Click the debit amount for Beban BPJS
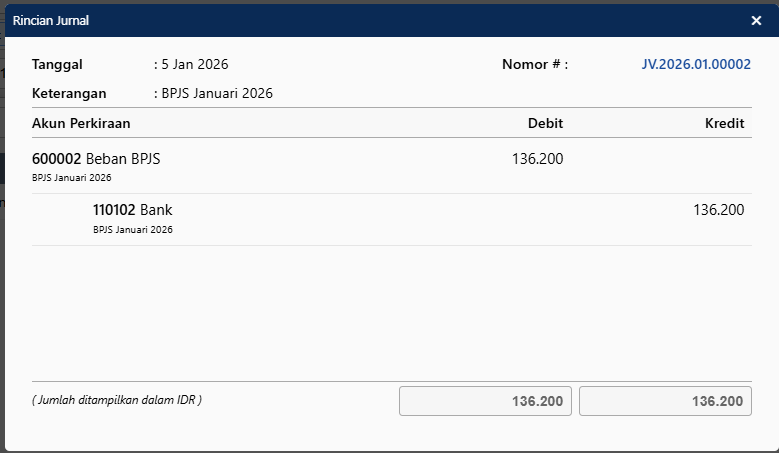Viewport: 779px width, 453px height. 537,158
